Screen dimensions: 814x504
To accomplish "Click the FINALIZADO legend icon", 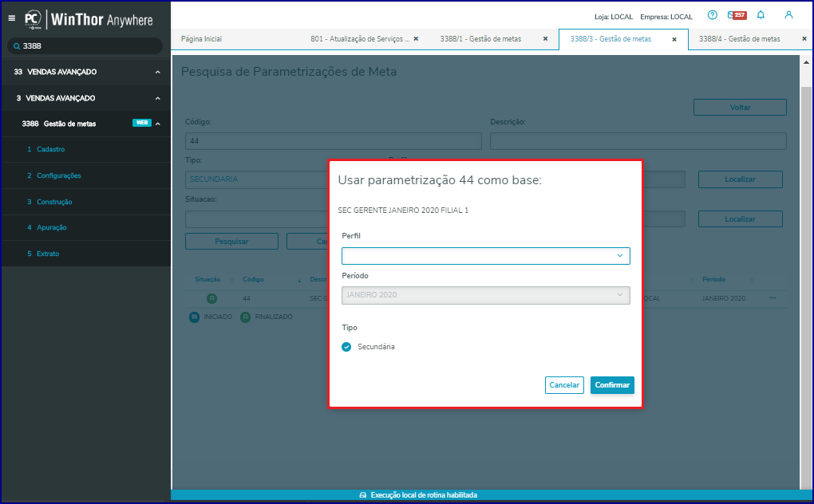I will click(x=246, y=317).
